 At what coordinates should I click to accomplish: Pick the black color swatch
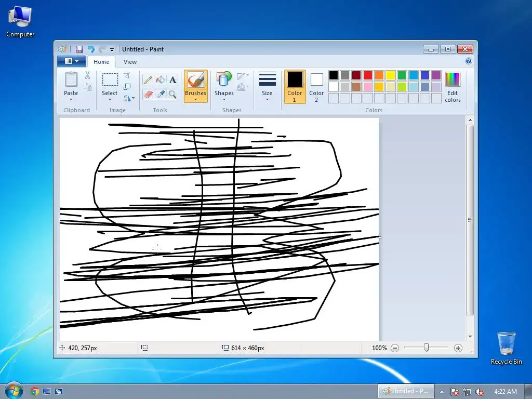coord(334,75)
